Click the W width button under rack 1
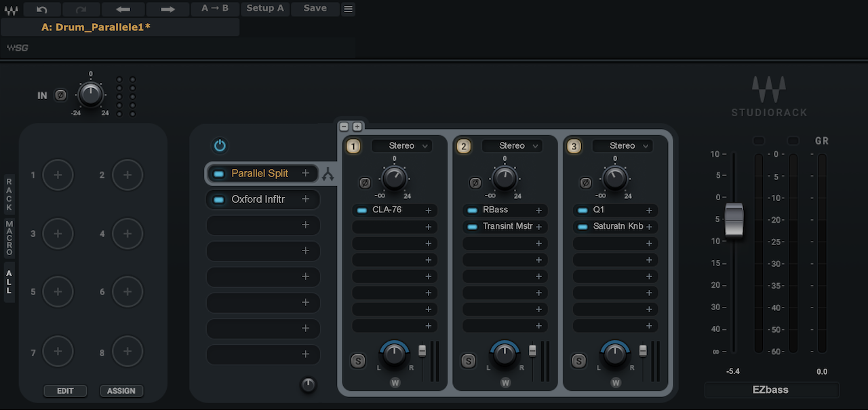Image resolution: width=868 pixels, height=410 pixels. click(395, 383)
